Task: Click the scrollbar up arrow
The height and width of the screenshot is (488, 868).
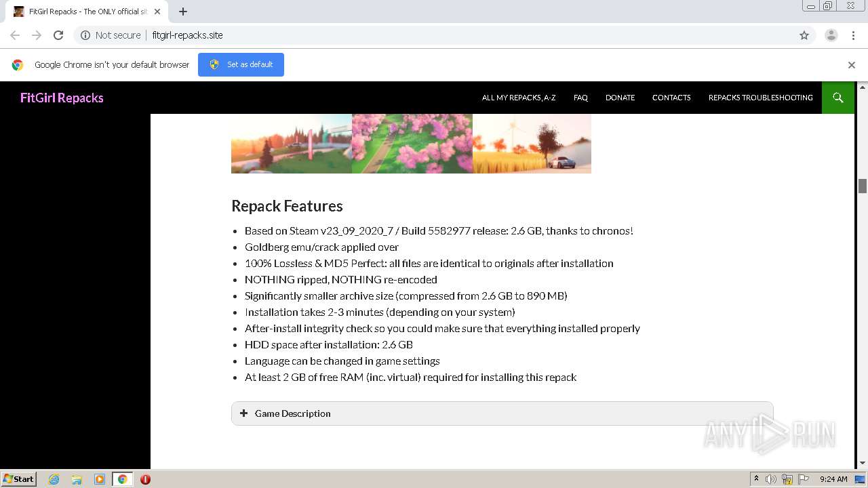Action: tap(863, 87)
